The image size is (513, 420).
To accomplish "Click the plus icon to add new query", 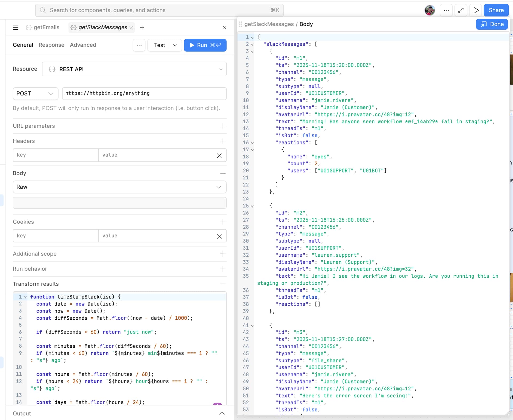I will [142, 28].
